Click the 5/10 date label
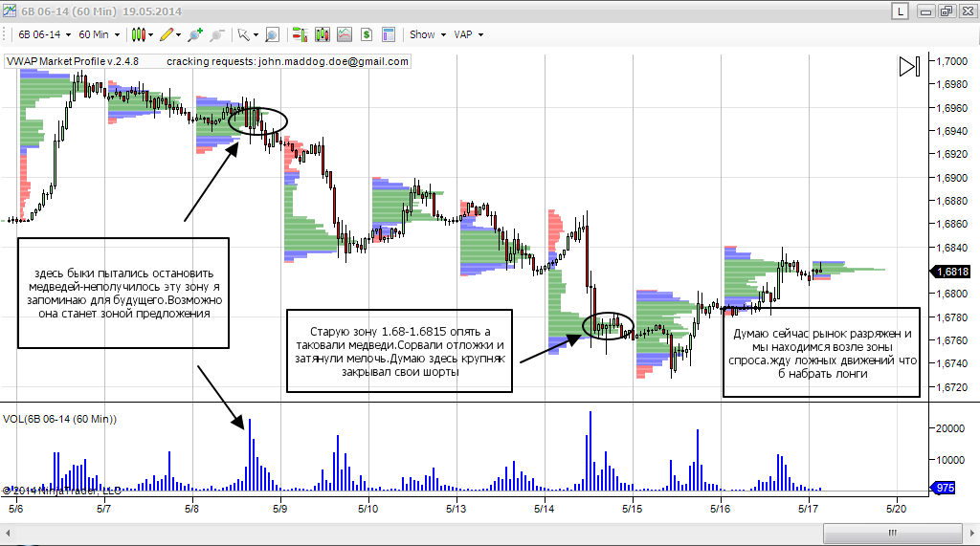This screenshot has width=980, height=546. pyautogui.click(x=368, y=509)
